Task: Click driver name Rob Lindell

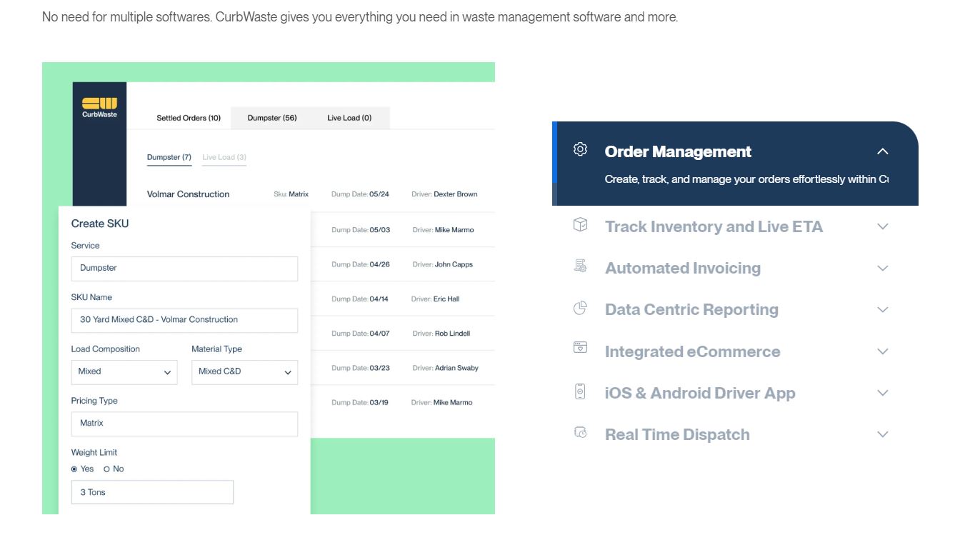Action: click(452, 334)
